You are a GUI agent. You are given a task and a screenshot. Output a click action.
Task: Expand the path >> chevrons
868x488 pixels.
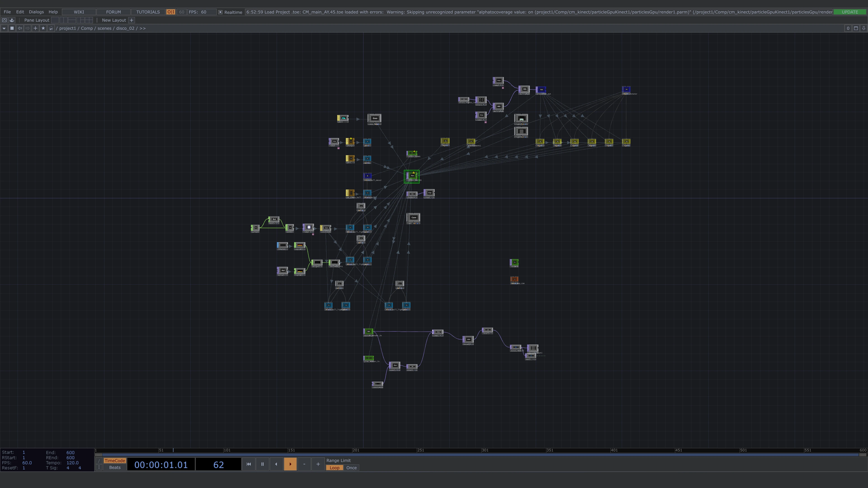pos(143,28)
